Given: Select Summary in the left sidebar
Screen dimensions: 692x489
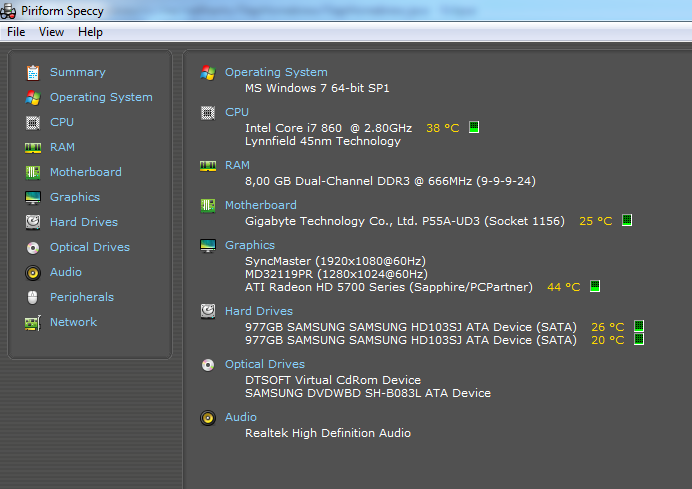Looking at the screenshot, I should click(77, 72).
